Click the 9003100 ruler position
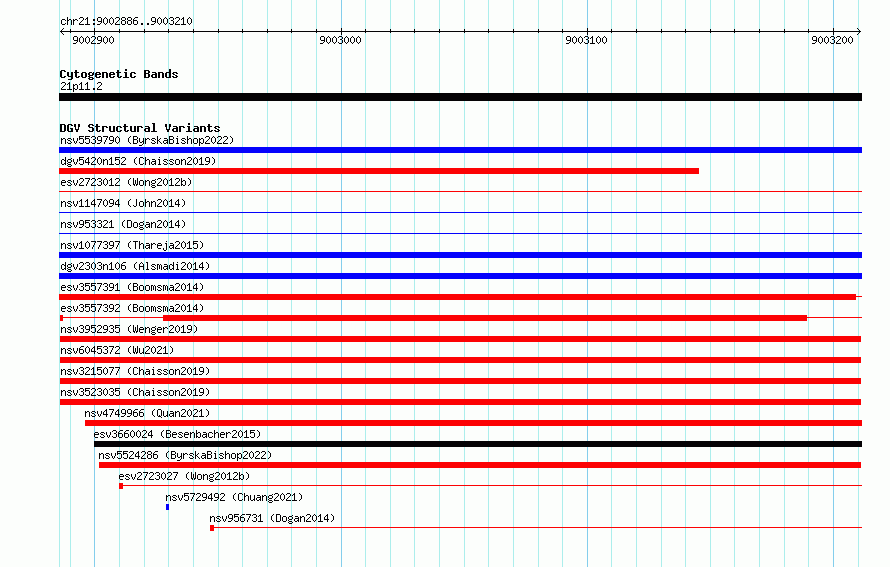 [586, 40]
